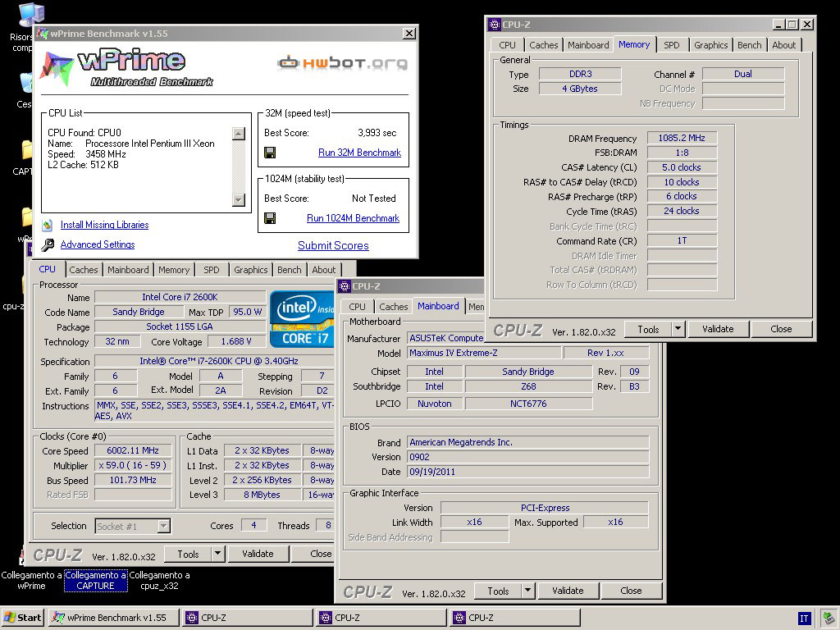Viewport: 840px width, 630px height.
Task: Click the Run 32M Benchmark link
Action: (x=359, y=153)
